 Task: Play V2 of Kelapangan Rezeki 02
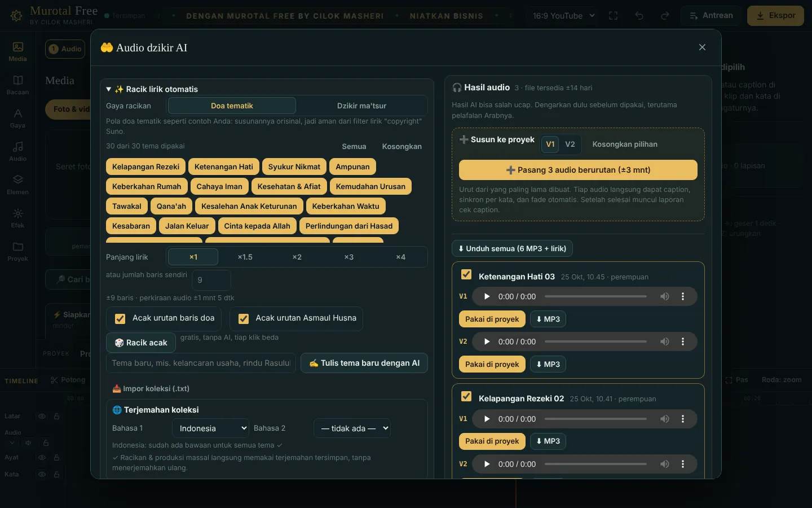tap(487, 464)
